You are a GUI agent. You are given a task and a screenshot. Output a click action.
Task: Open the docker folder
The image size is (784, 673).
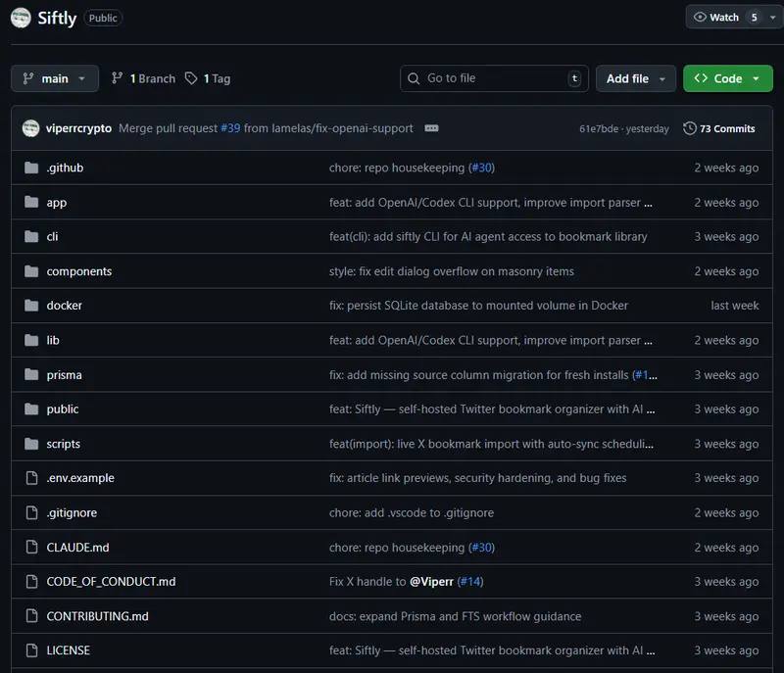(65, 306)
